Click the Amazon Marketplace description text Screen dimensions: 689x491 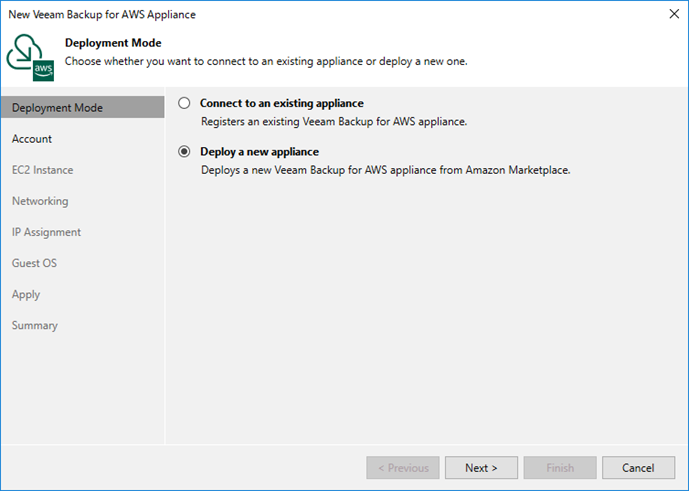coord(385,170)
